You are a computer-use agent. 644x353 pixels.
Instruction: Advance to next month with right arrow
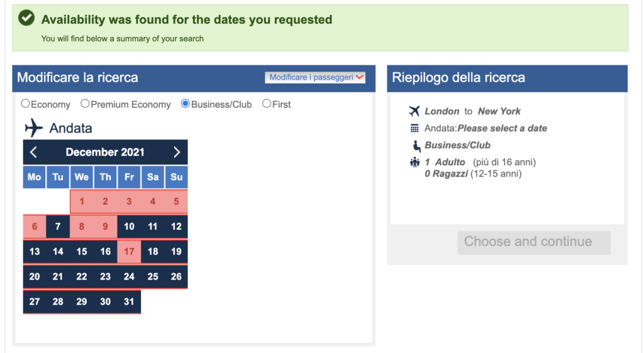(x=177, y=152)
